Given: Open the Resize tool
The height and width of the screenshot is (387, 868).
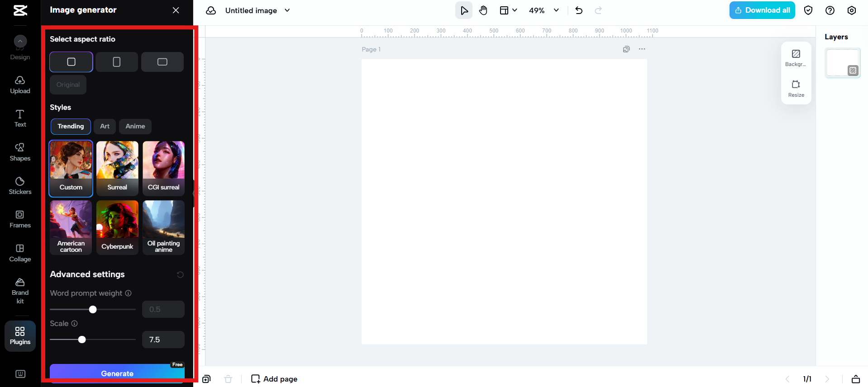Looking at the screenshot, I should tap(796, 89).
